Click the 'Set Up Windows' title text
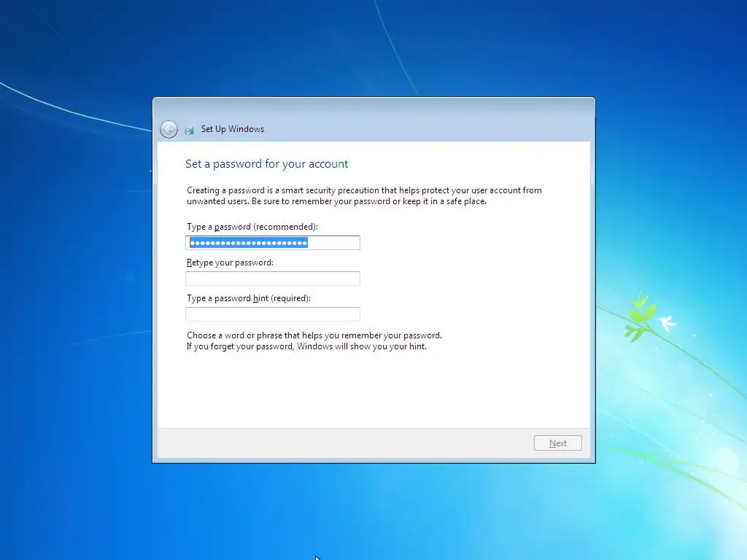Image resolution: width=747 pixels, height=560 pixels. point(233,129)
